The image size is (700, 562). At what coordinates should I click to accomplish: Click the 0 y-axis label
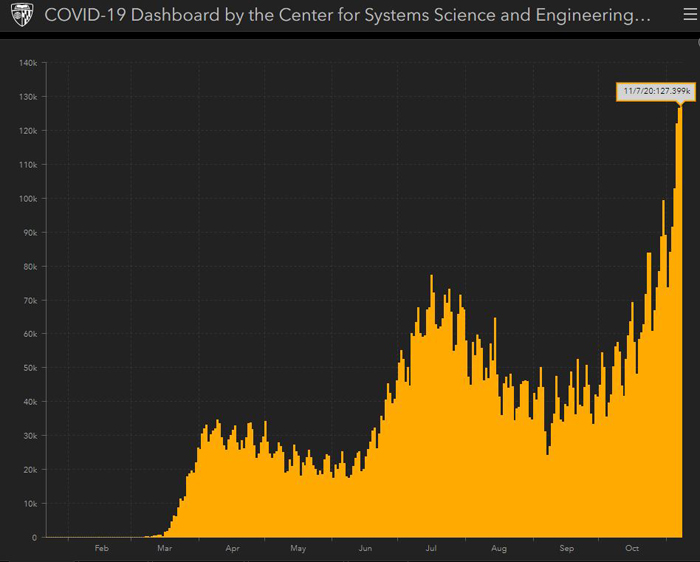click(x=34, y=537)
